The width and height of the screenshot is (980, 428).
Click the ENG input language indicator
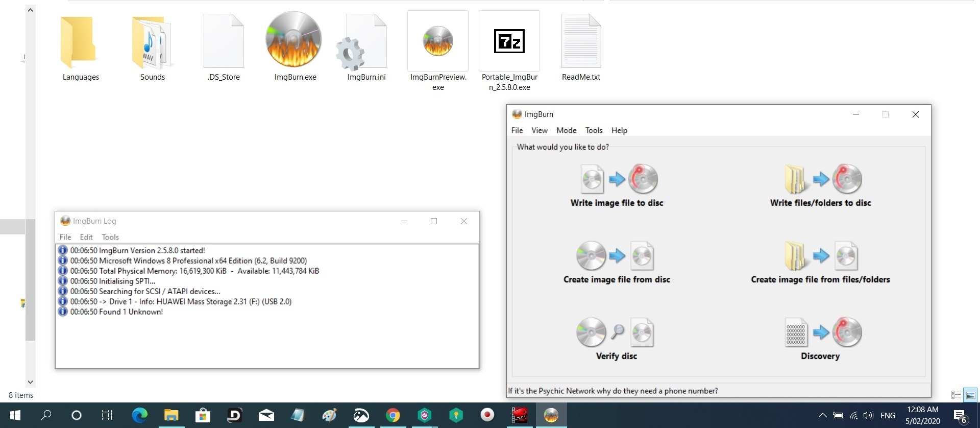[888, 415]
